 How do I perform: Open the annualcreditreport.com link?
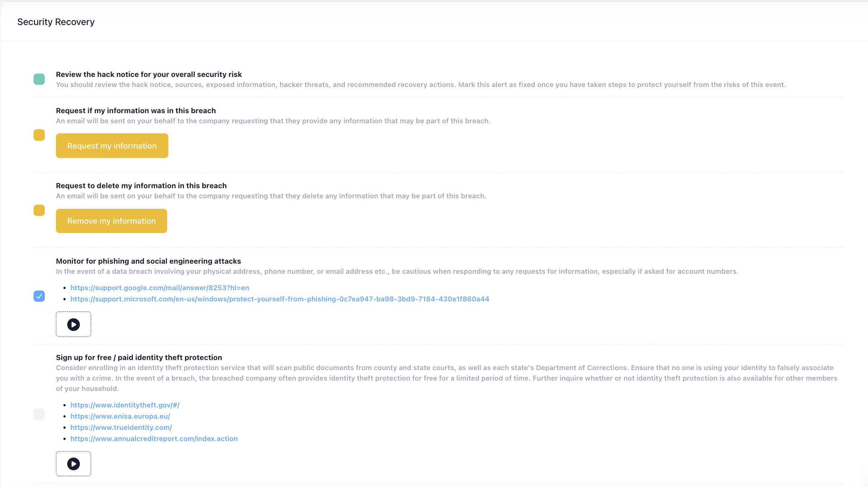154,438
